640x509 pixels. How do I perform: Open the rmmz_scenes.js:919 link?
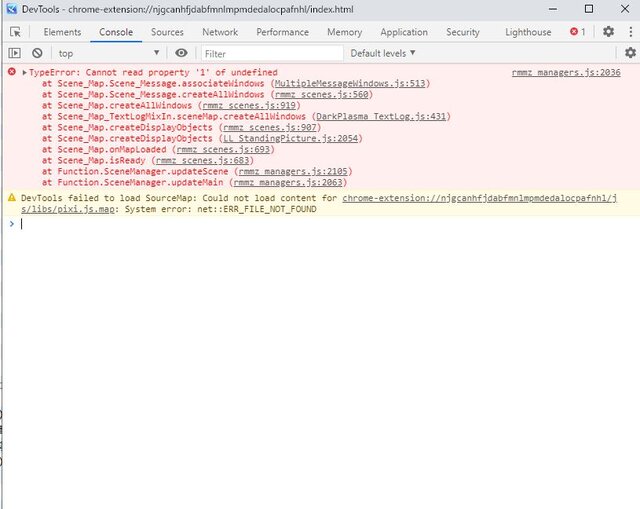pos(249,105)
